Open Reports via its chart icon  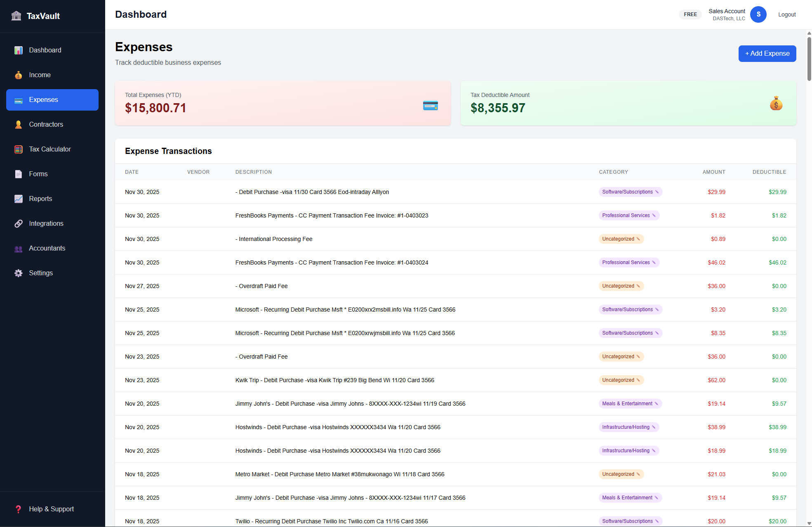point(19,199)
